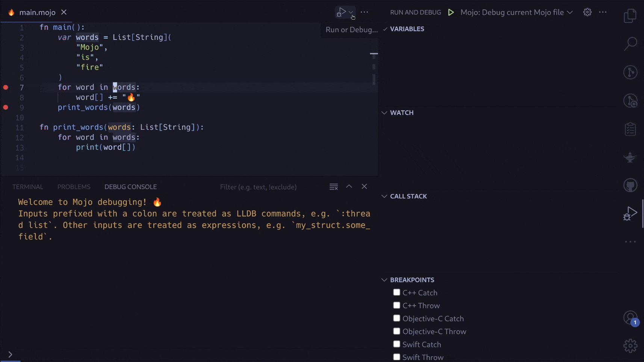Open the Source Control view

(x=631, y=72)
